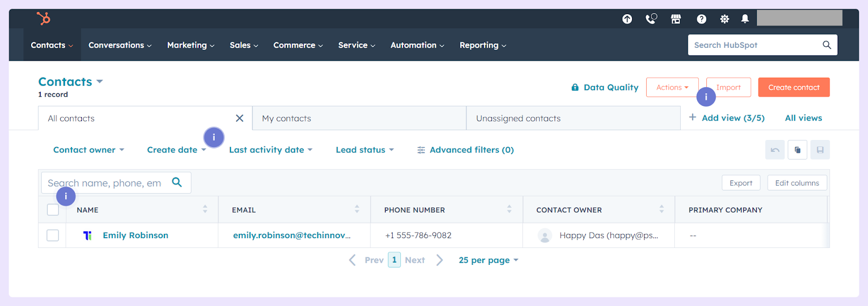Open the Last activity date filter
This screenshot has height=306, width=868.
[271, 150]
